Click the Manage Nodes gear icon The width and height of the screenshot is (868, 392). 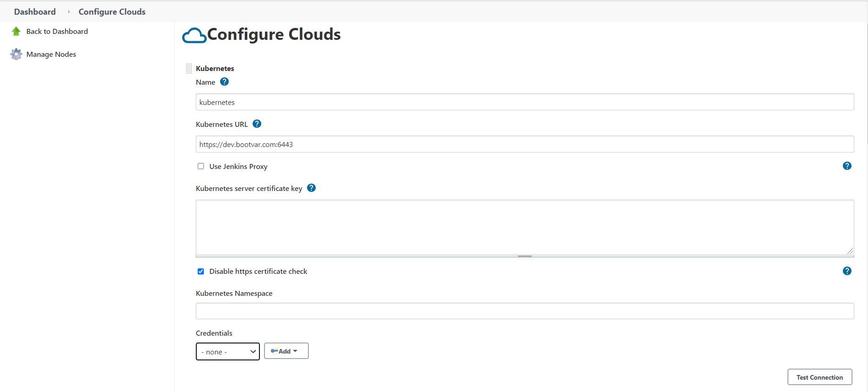click(x=16, y=54)
